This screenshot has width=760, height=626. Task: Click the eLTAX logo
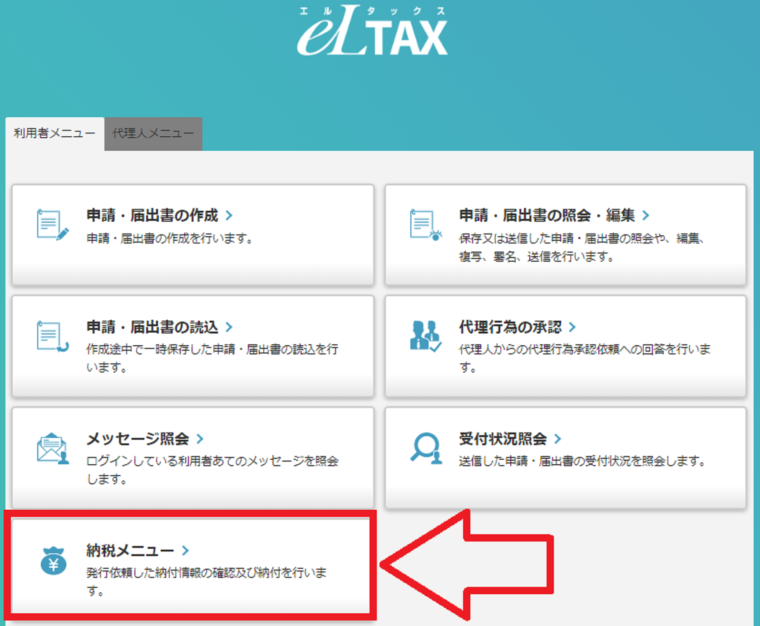[x=372, y=31]
